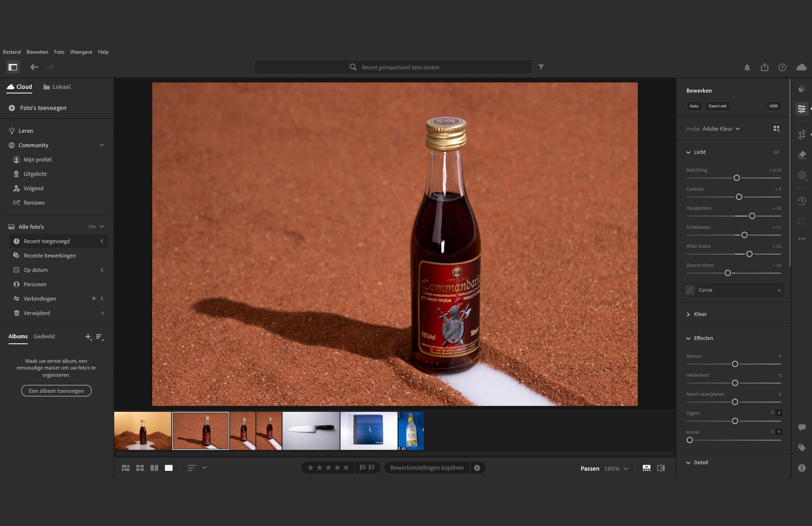Open notifications bell icon
This screenshot has height=526, width=812.
pyautogui.click(x=747, y=67)
